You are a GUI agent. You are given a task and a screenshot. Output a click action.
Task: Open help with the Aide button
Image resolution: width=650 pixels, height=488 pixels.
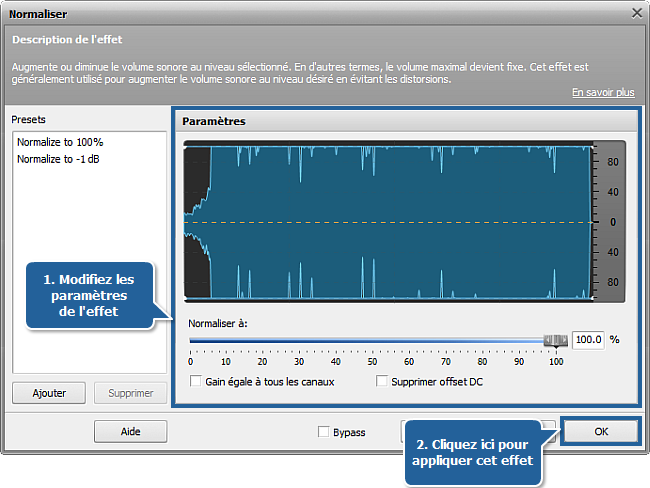click(131, 432)
